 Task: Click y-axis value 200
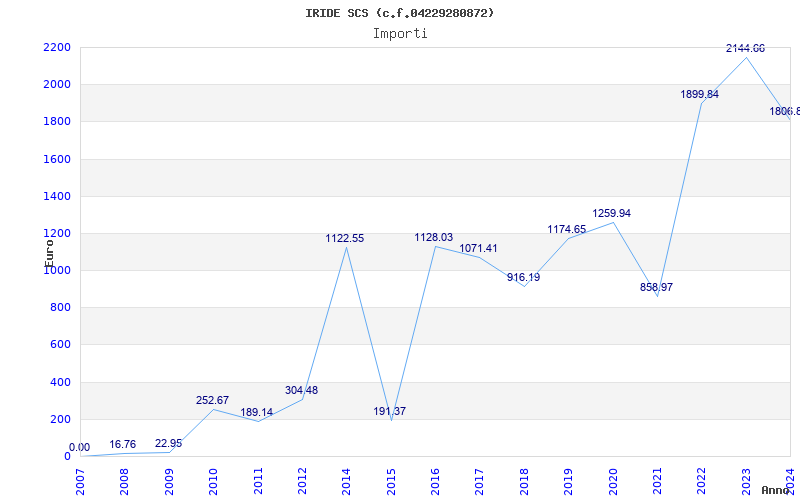coord(60,419)
